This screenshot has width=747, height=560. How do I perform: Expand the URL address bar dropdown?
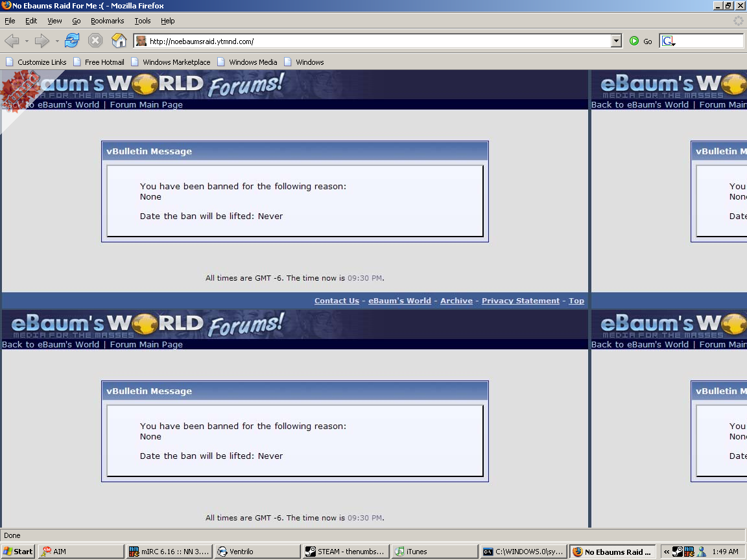tap(616, 41)
